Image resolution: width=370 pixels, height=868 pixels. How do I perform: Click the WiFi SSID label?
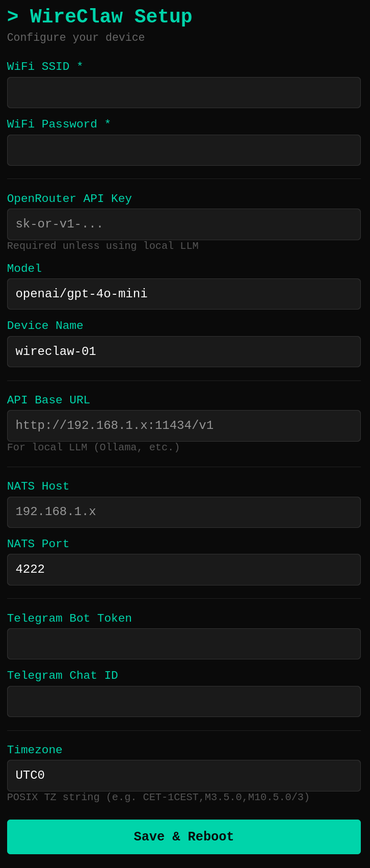(x=45, y=66)
